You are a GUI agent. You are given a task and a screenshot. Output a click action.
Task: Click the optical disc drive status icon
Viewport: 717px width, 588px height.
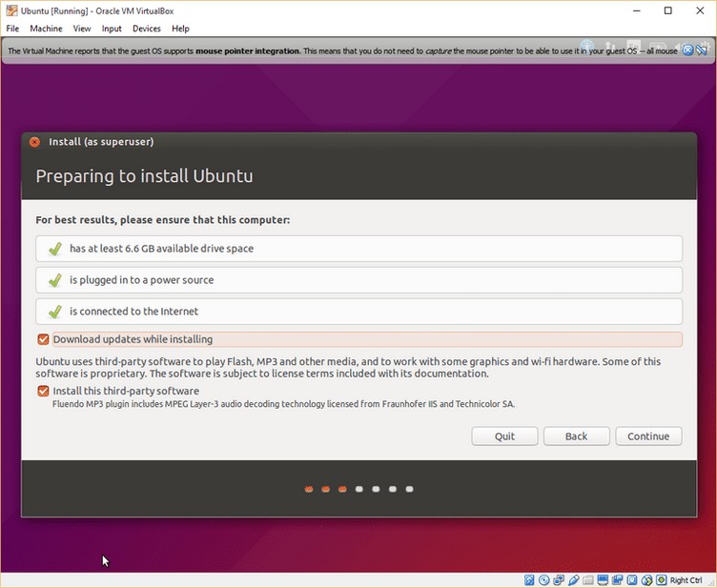tap(543, 580)
